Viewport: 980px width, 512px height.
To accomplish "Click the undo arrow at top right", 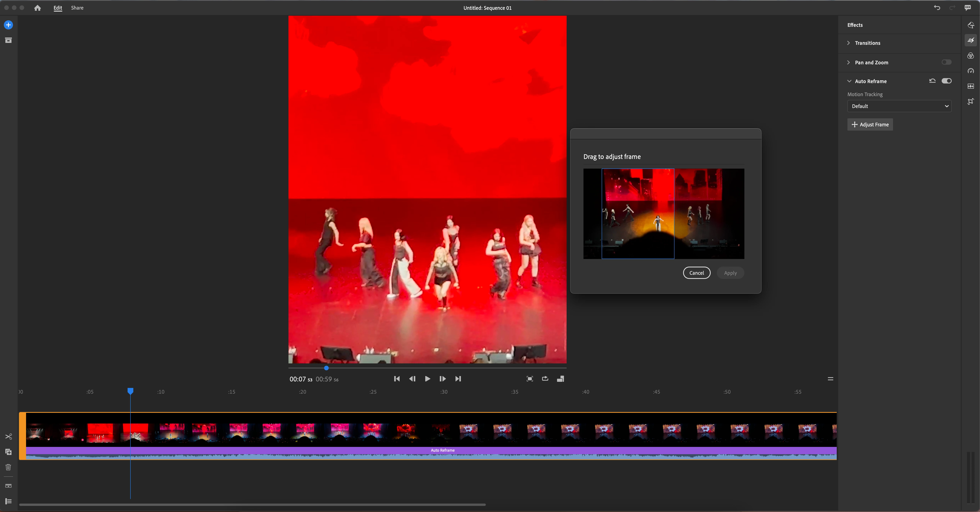I will click(937, 8).
